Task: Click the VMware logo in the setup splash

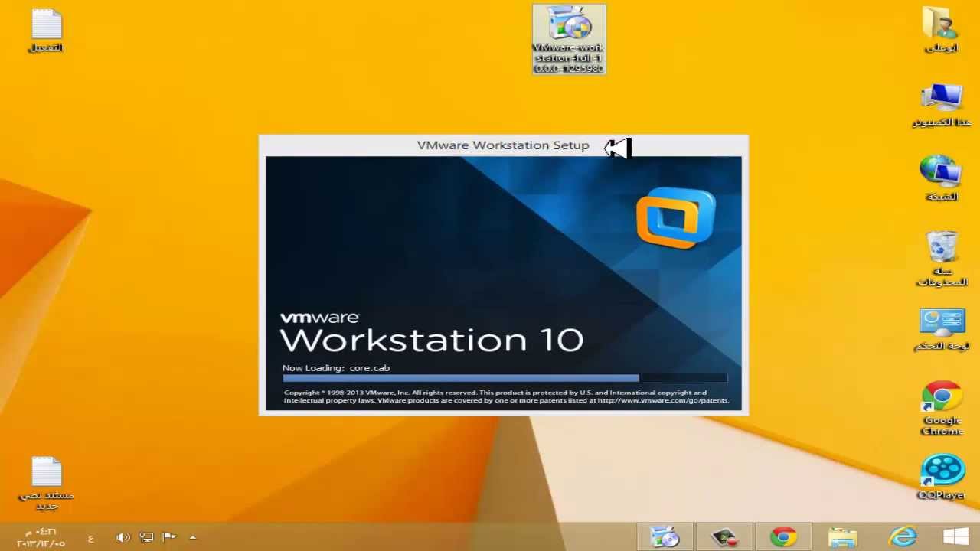Action: click(x=676, y=218)
